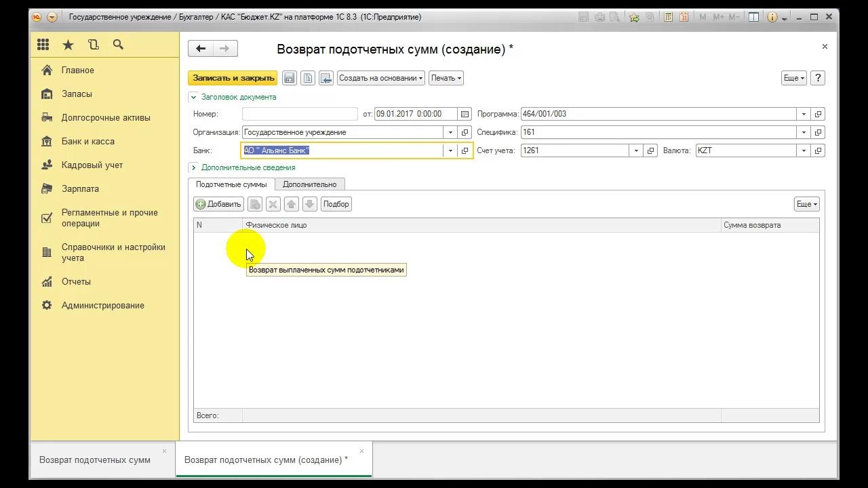Click the window layout panels icon
Screen dimensions: 868x488
[753, 18]
